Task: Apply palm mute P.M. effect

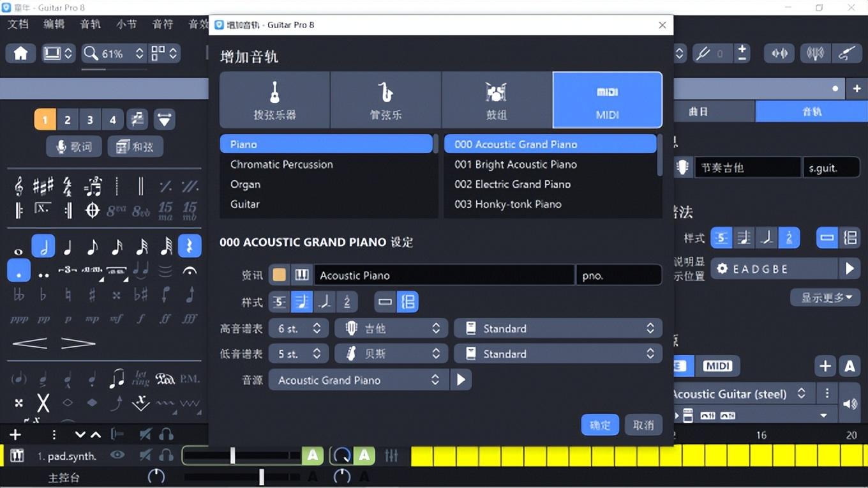Action: 190,379
